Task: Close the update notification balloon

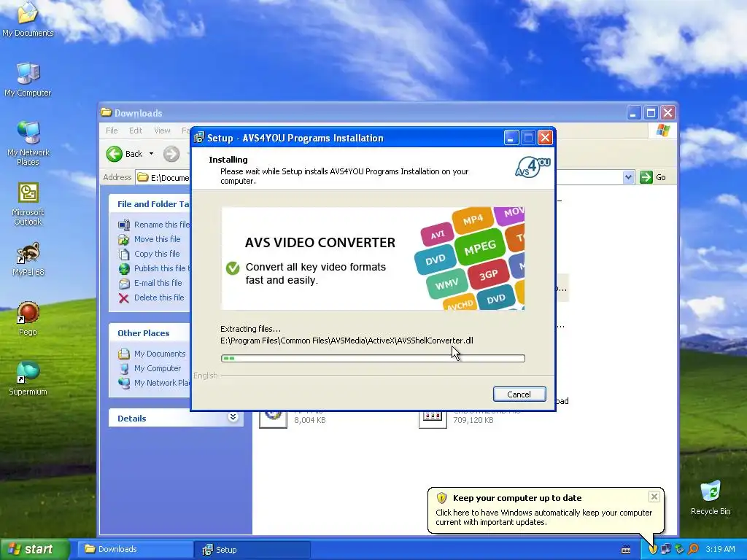Action: click(654, 497)
